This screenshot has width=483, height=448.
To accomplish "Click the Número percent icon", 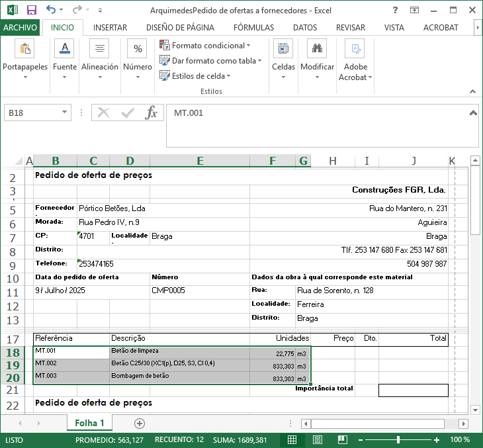I will point(138,48).
